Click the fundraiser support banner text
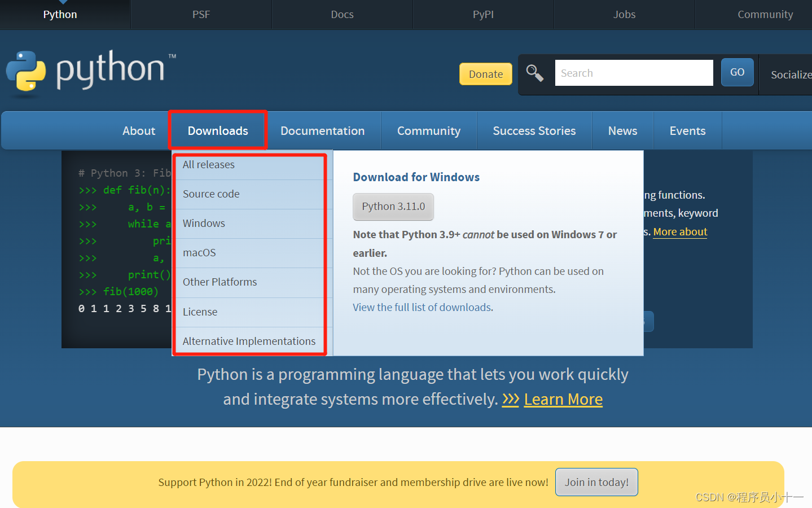 pos(353,483)
